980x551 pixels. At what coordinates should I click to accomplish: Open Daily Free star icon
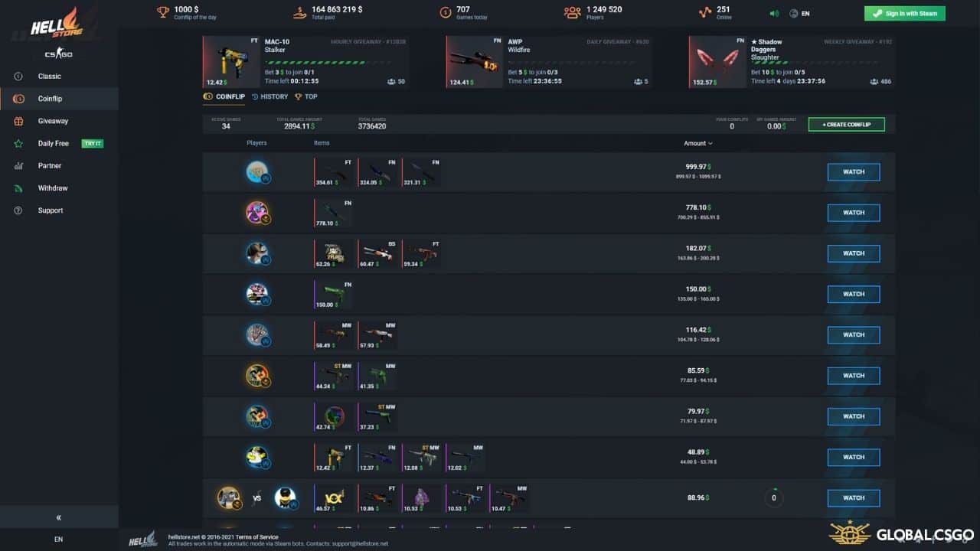click(18, 143)
